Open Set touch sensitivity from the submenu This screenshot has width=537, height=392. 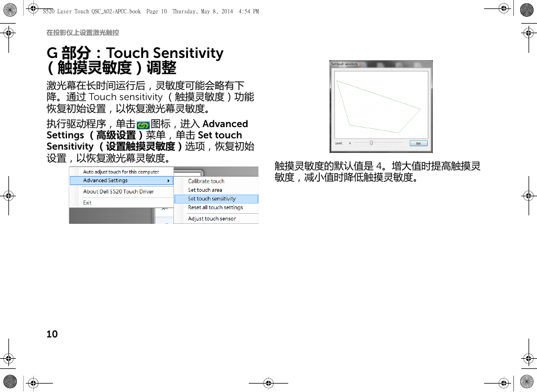[x=216, y=199]
